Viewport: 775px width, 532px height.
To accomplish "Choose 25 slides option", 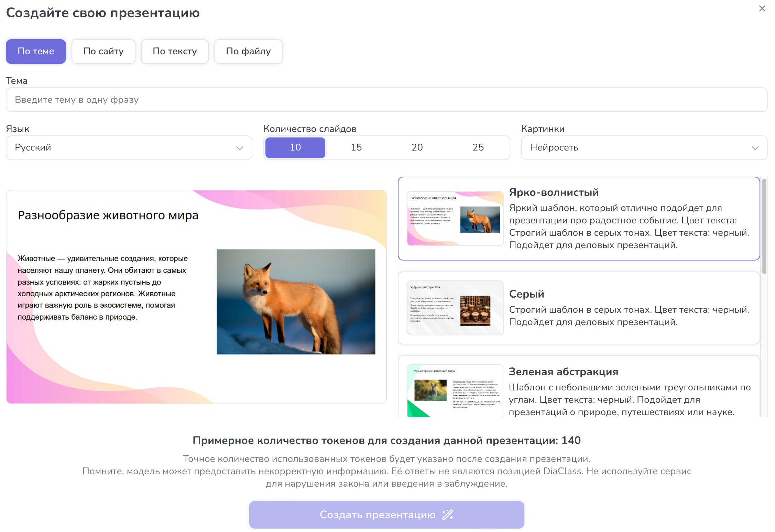I will (x=478, y=148).
